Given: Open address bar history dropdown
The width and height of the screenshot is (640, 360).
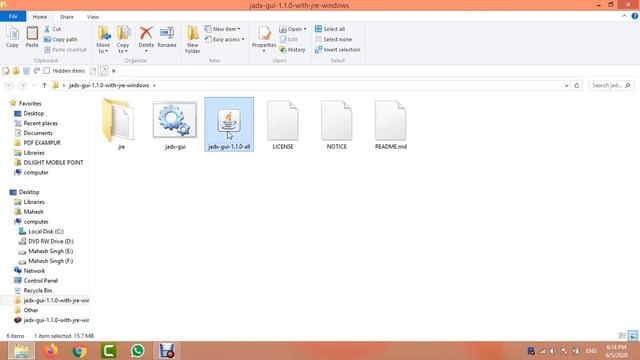Looking at the screenshot, I should 567,85.
